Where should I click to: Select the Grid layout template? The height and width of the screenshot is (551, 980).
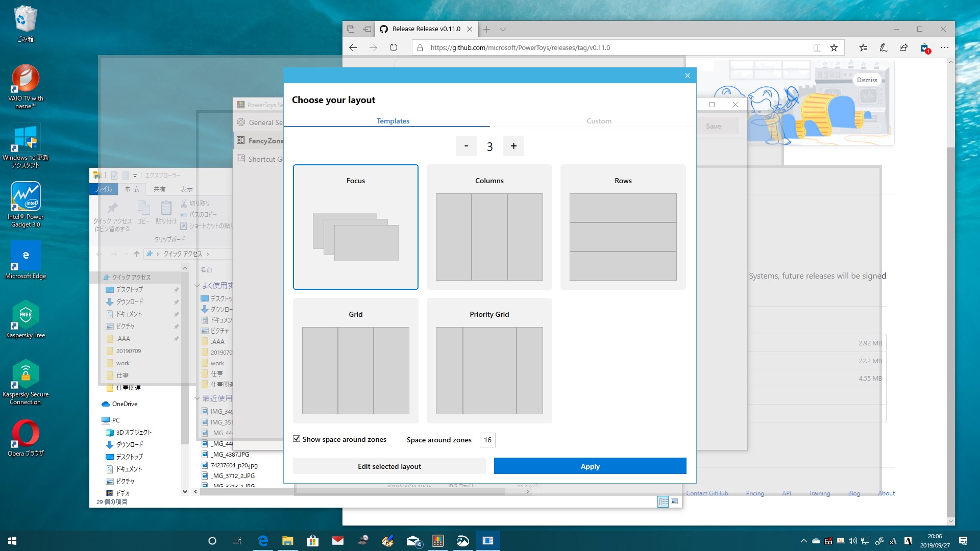pos(356,361)
